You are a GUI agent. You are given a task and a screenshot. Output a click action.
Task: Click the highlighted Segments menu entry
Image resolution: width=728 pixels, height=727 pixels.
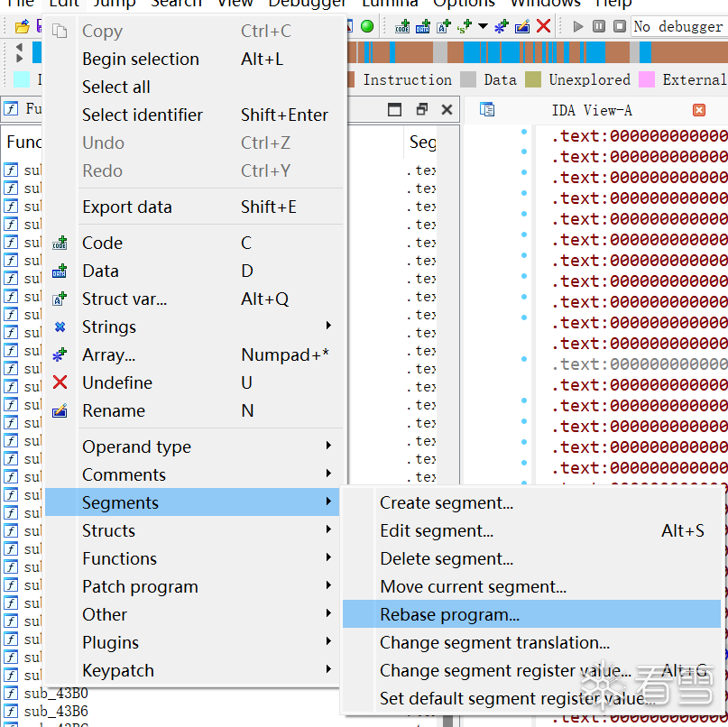192,502
